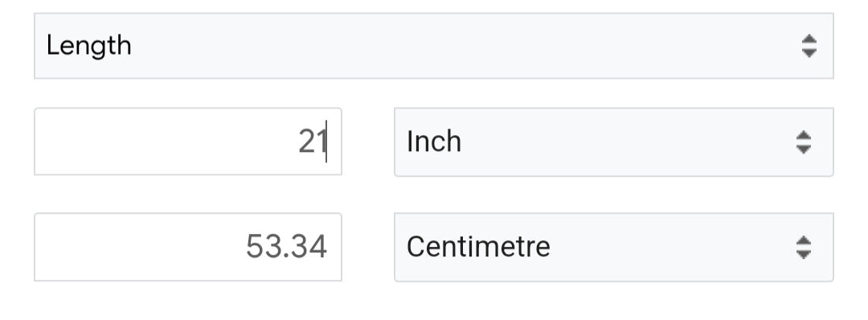The width and height of the screenshot is (868, 320).
Task: Place cursor on the number 21
Action: [x=312, y=142]
